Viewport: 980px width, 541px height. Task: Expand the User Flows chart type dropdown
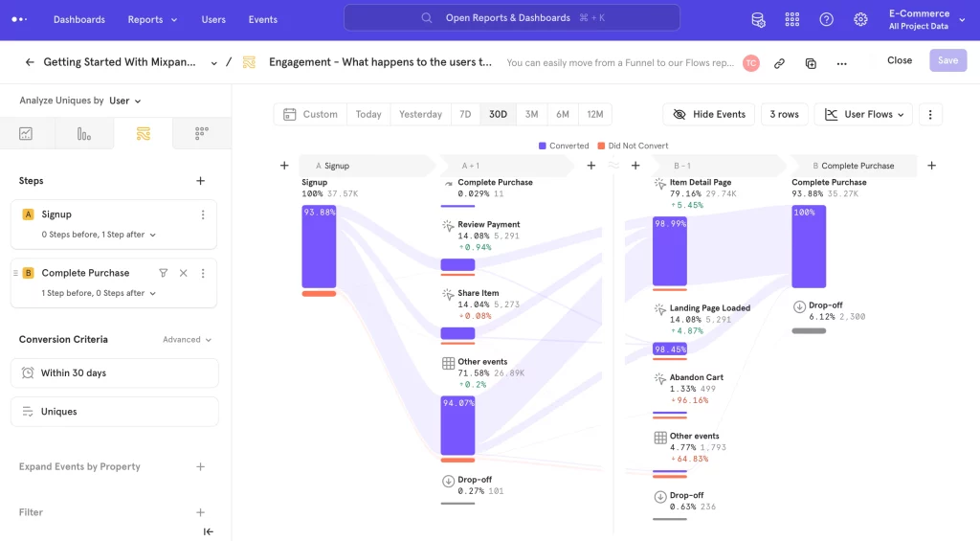click(863, 115)
